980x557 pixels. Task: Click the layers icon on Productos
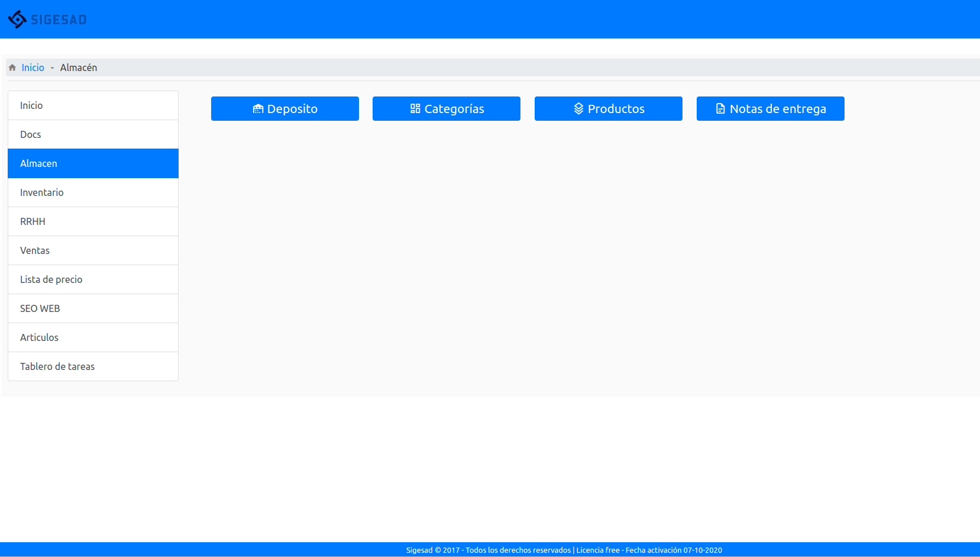click(578, 109)
